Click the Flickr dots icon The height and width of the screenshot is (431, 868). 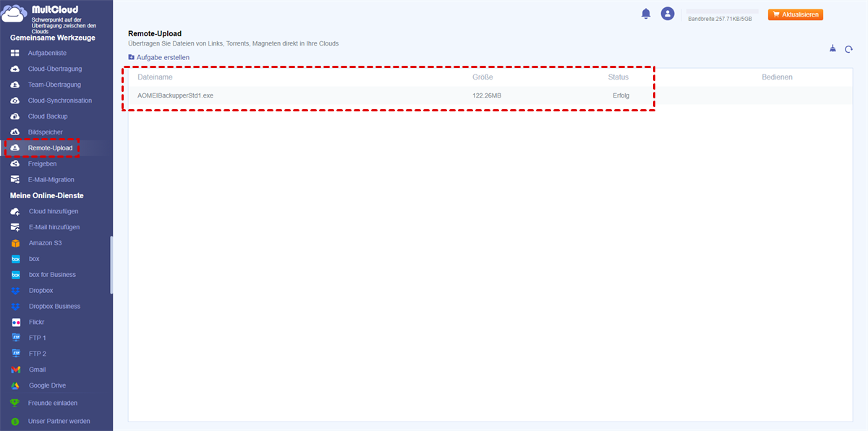15,322
